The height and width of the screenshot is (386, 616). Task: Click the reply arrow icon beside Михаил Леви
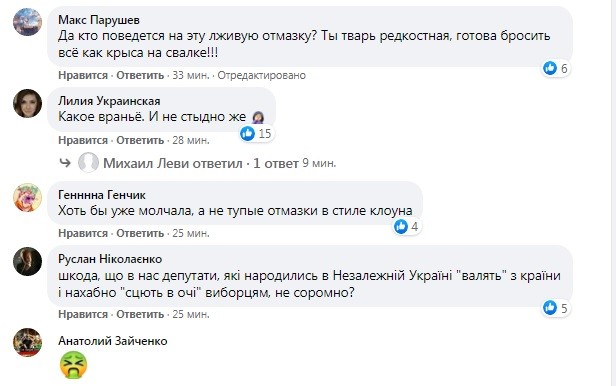tap(65, 163)
